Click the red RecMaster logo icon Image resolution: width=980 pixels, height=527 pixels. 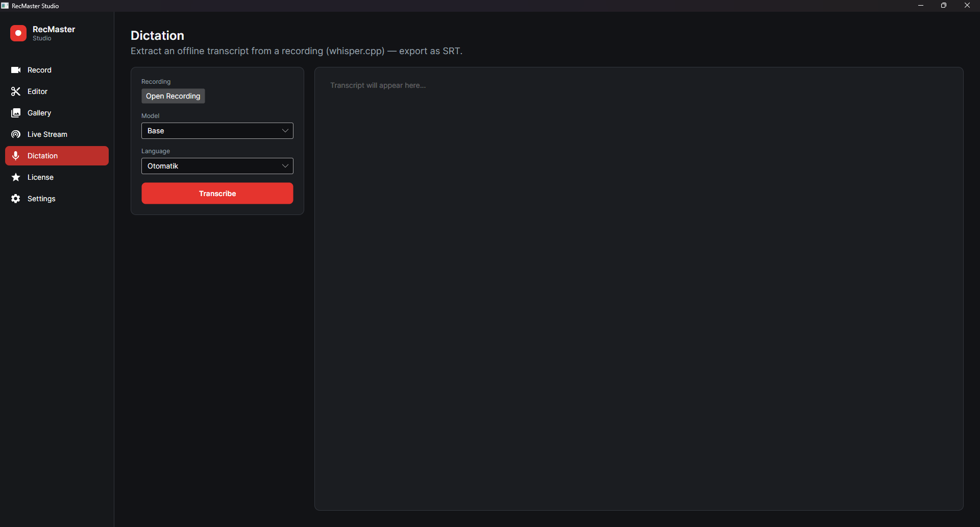[x=18, y=33]
